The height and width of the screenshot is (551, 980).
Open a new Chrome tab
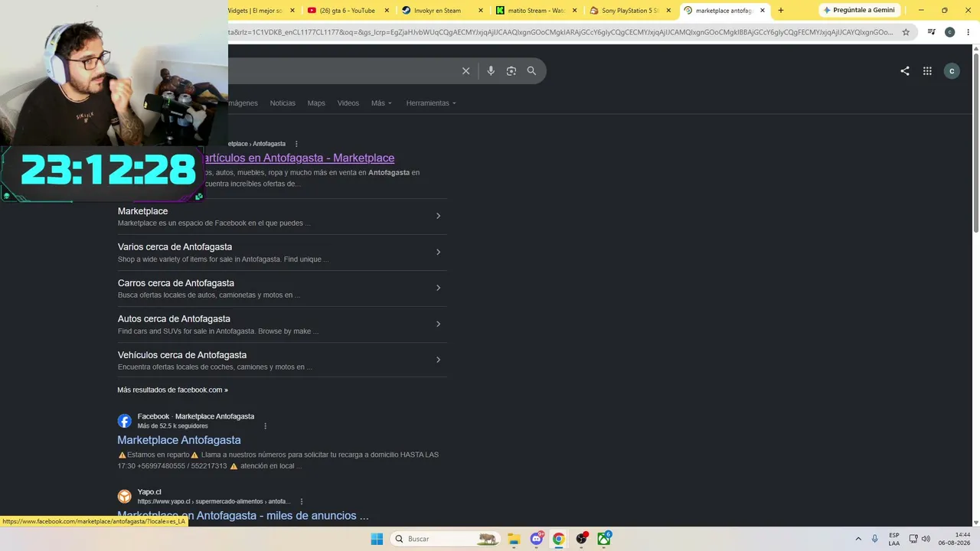click(x=781, y=11)
